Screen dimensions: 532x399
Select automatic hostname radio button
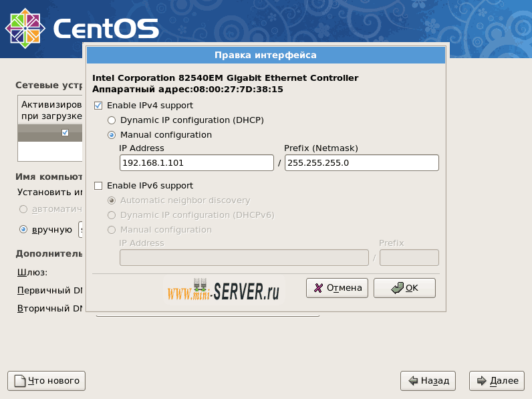point(24,209)
